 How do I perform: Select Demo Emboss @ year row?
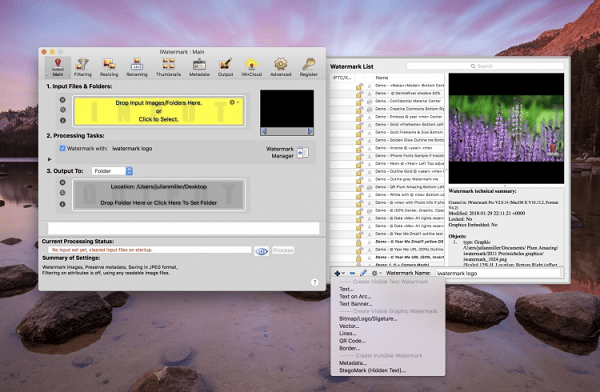point(387,117)
